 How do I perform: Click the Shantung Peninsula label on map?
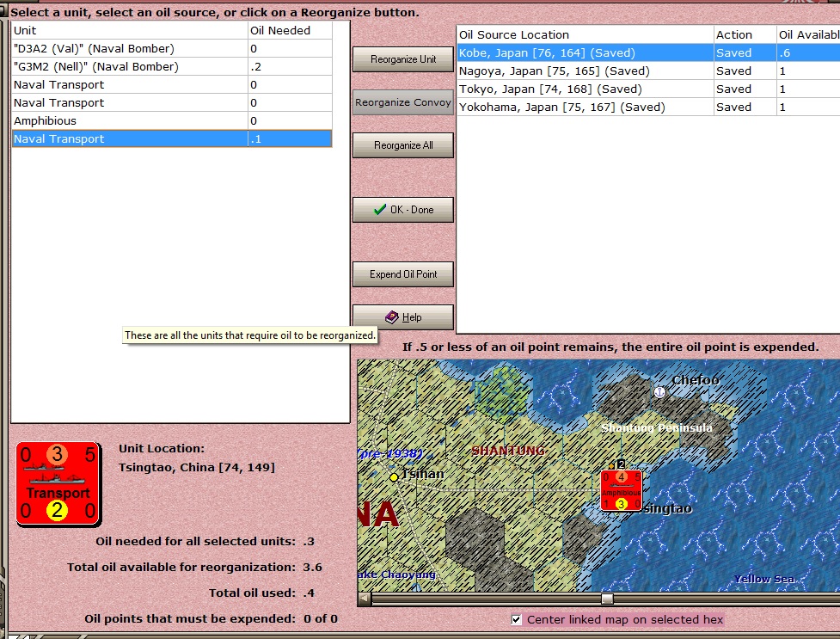coord(657,427)
